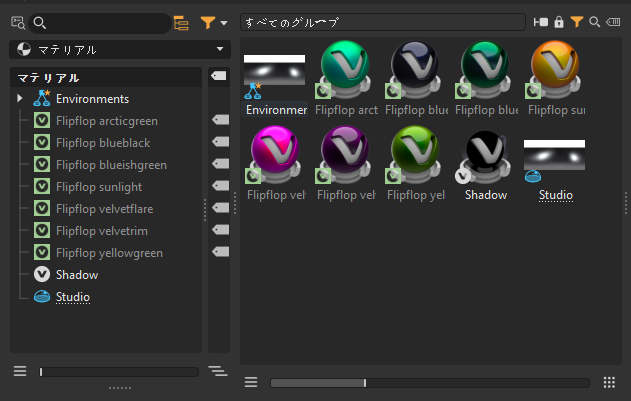Select Flipflop yellowgreen in the tree
The height and width of the screenshot is (401, 631).
click(x=109, y=253)
